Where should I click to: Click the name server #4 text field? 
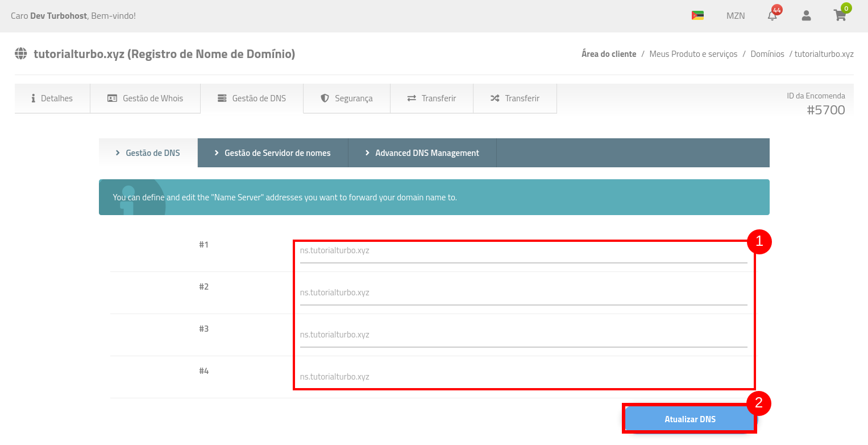click(523, 377)
